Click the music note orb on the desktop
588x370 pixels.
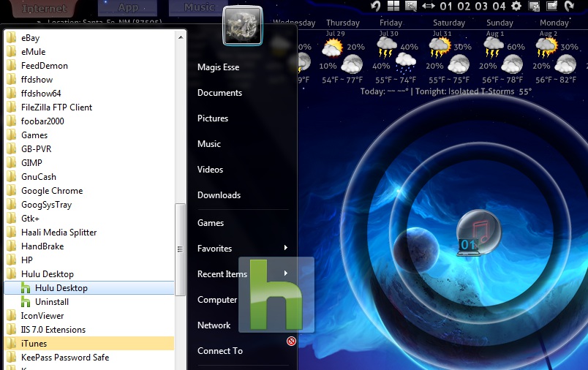(x=479, y=233)
